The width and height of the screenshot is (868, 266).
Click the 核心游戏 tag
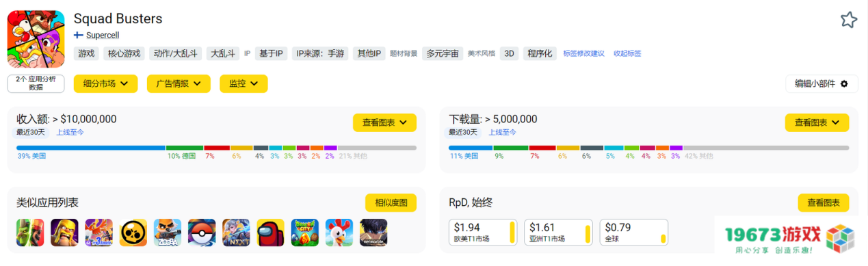(124, 53)
